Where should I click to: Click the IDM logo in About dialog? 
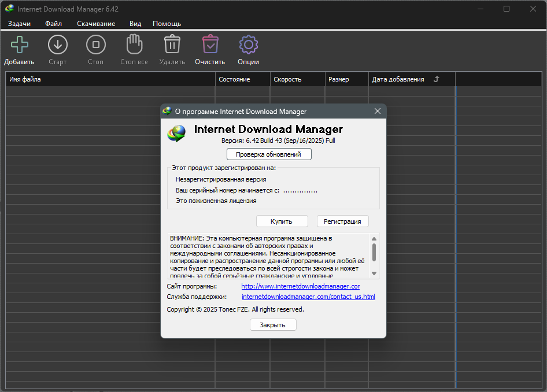pos(176,134)
